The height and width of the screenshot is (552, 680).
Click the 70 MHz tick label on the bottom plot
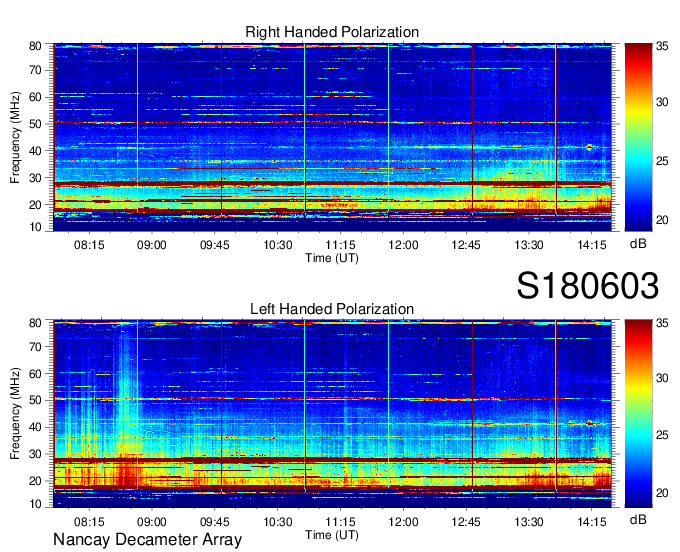tap(35, 347)
